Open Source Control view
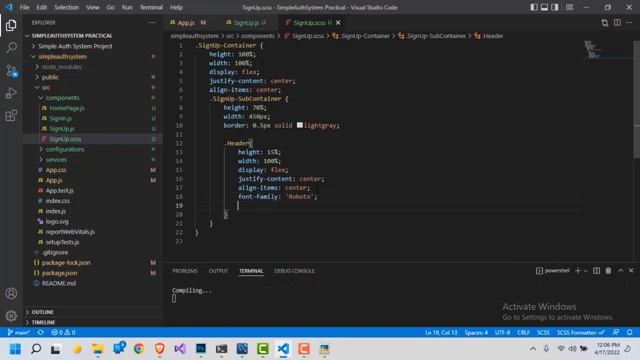The height and width of the screenshot is (360, 640). (11, 71)
